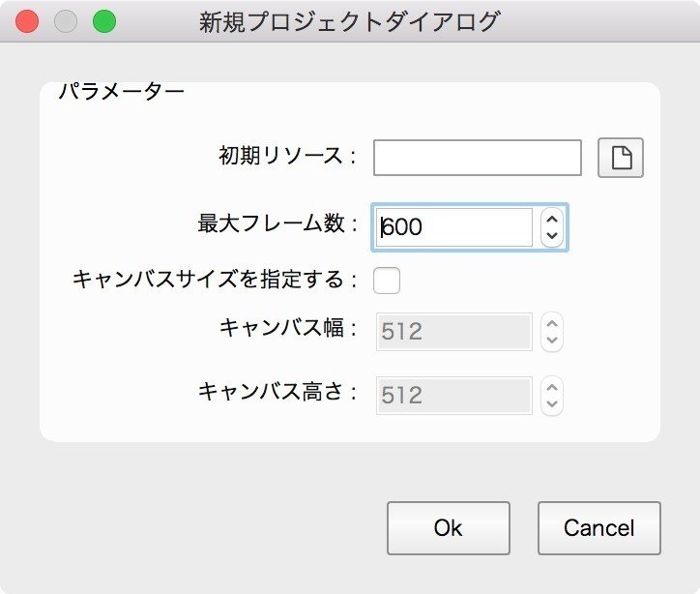Increase 最大フレーム数 with the up arrow
Viewport: 700px width, 594px height.
click(552, 220)
